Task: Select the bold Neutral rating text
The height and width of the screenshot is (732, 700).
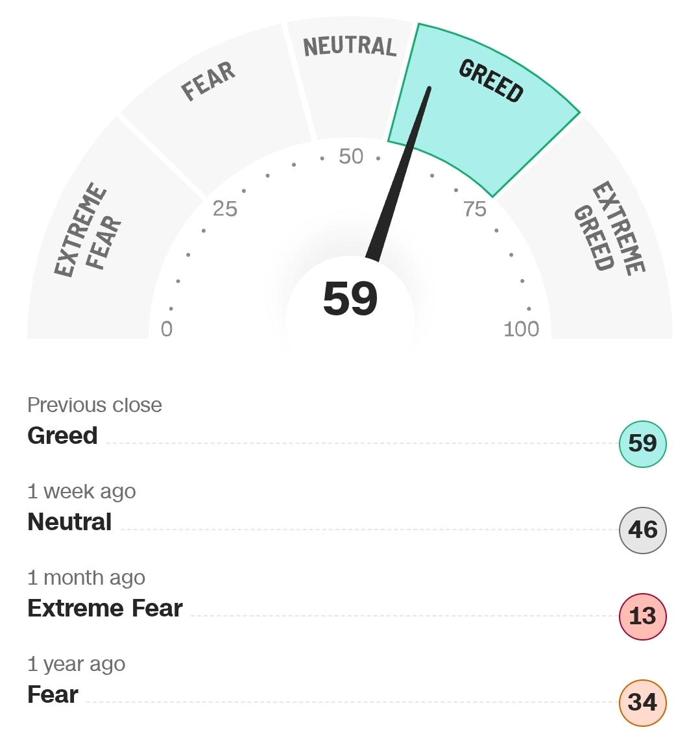Action: coord(69,522)
